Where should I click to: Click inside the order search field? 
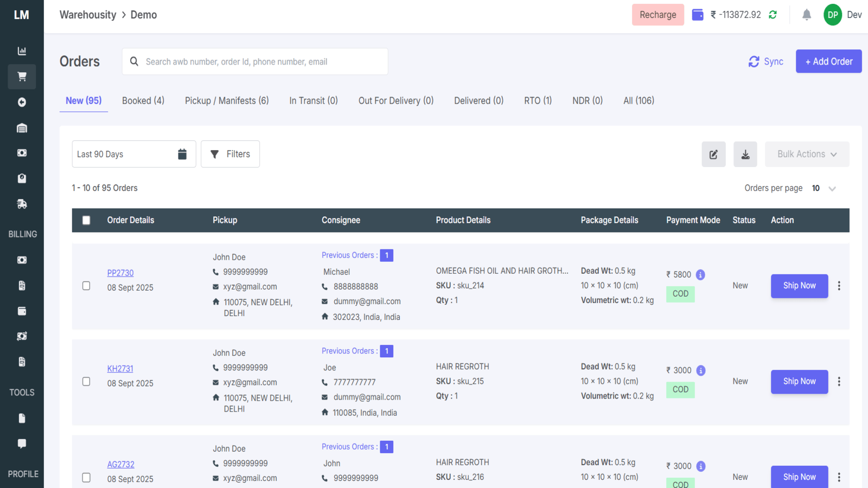click(255, 61)
